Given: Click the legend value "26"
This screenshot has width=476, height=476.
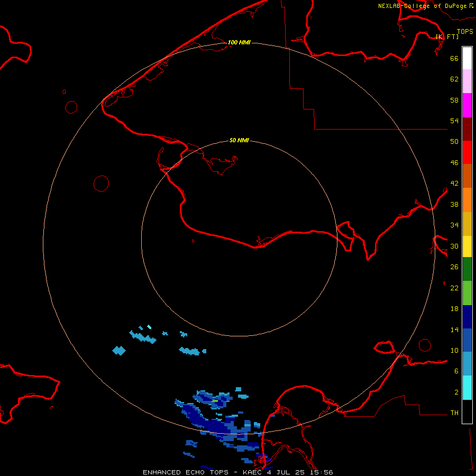Looking at the screenshot, I should point(454,267).
